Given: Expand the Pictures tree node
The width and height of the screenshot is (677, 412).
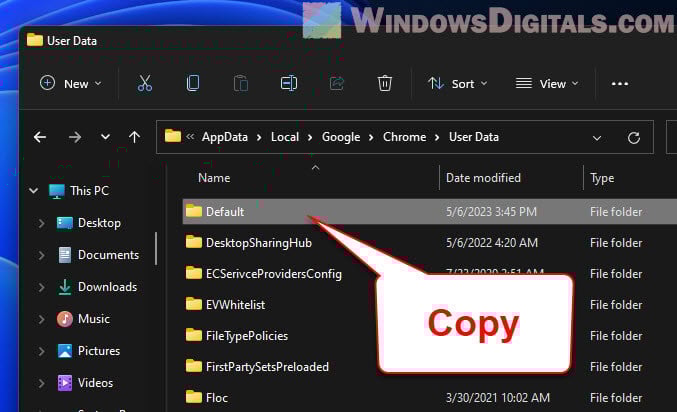Looking at the screenshot, I should 41,351.
